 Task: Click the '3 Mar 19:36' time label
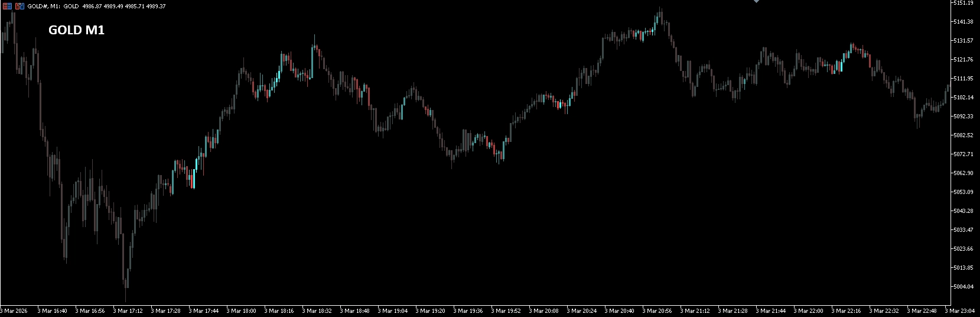tap(468, 311)
